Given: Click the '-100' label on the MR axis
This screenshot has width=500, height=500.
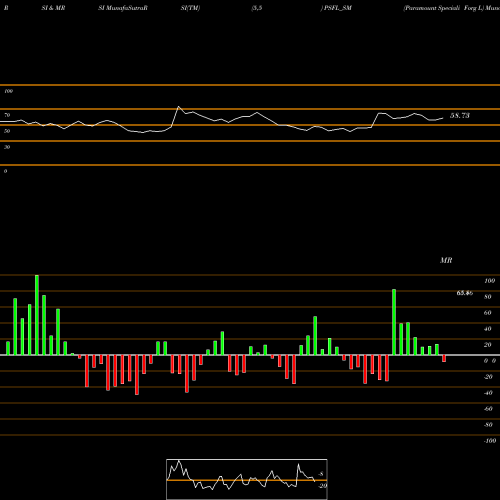Looking at the screenshot, I should [490, 441].
